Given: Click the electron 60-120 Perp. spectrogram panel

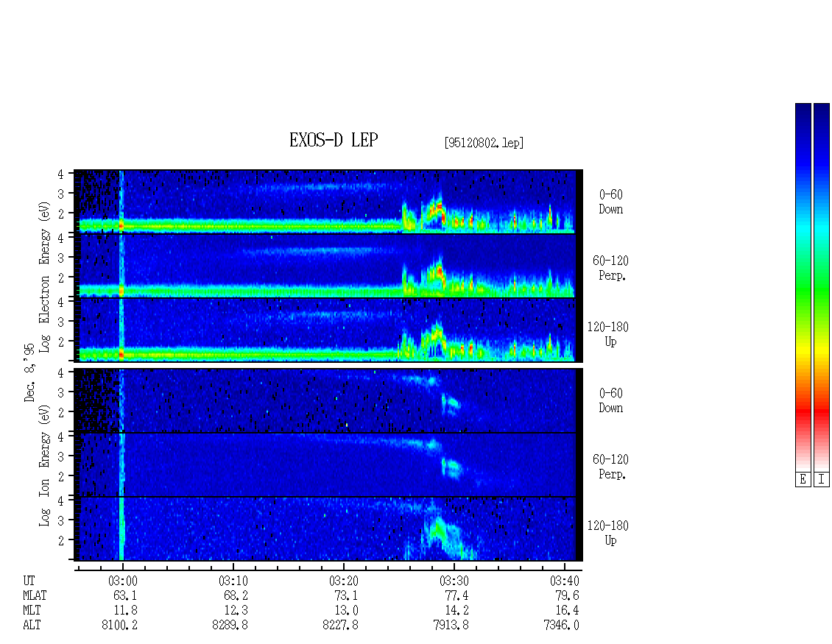Looking at the screenshot, I should [x=328, y=266].
